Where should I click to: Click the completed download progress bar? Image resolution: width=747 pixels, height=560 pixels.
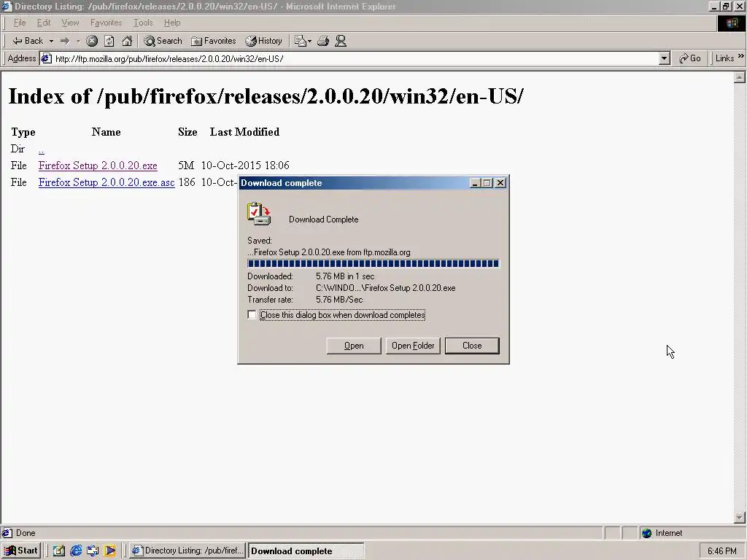pyautogui.click(x=373, y=264)
